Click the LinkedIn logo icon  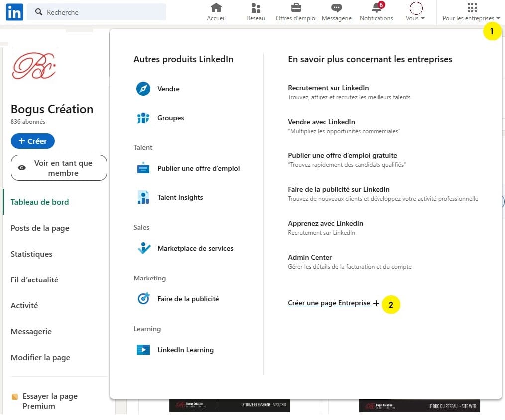[14, 12]
